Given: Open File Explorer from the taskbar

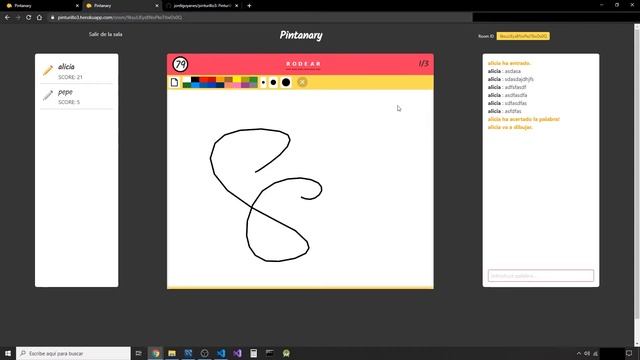Looking at the screenshot, I should (172, 353).
